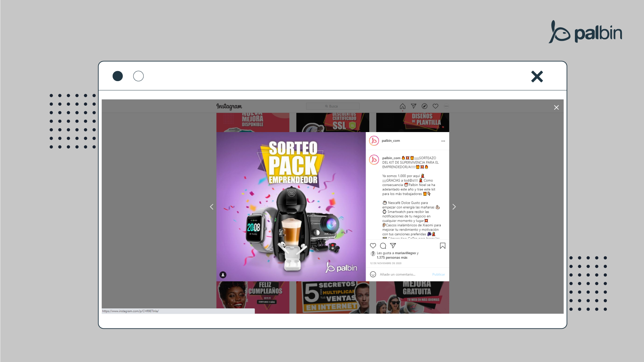Open the comment bubble icon
This screenshot has height=362, width=644.
click(383, 246)
